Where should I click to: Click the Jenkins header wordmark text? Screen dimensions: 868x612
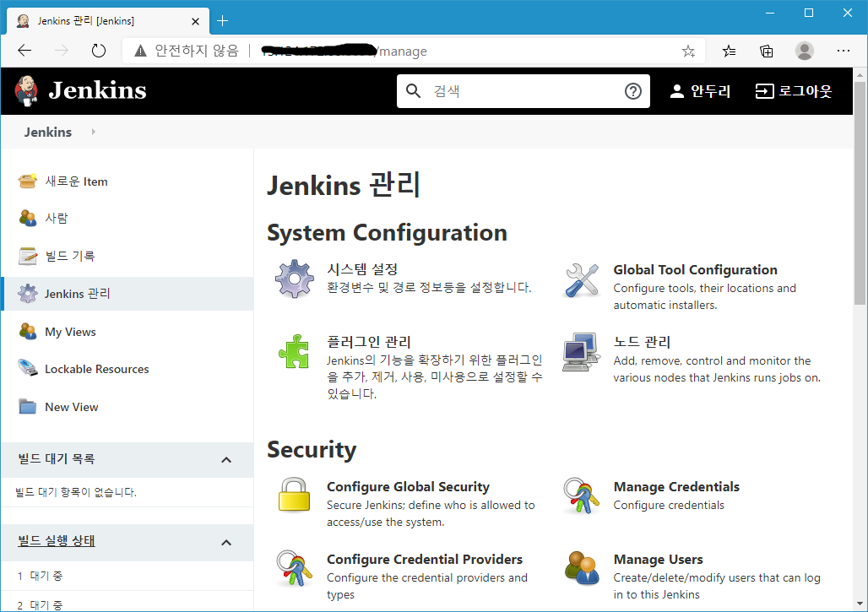point(97,90)
